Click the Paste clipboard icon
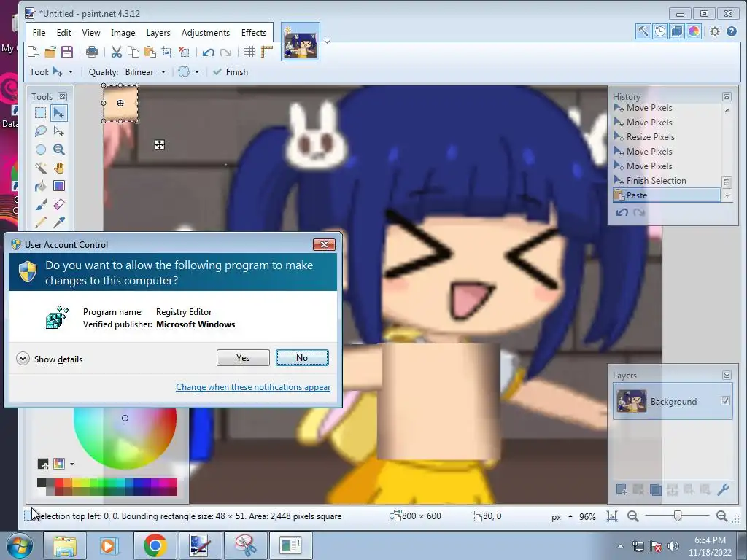The height and width of the screenshot is (560, 747). (150, 52)
